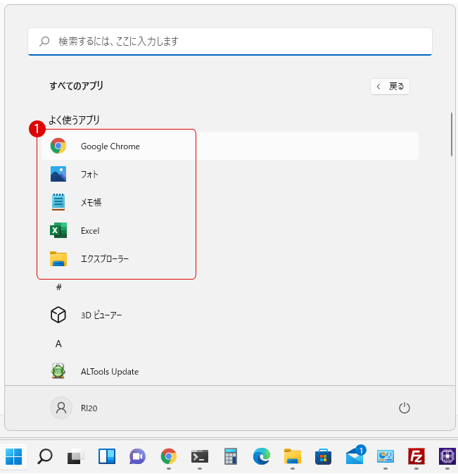Viewport: 458px width, 476px height.
Task: Launch Microsoft Edge from the taskbar
Action: pos(262,456)
